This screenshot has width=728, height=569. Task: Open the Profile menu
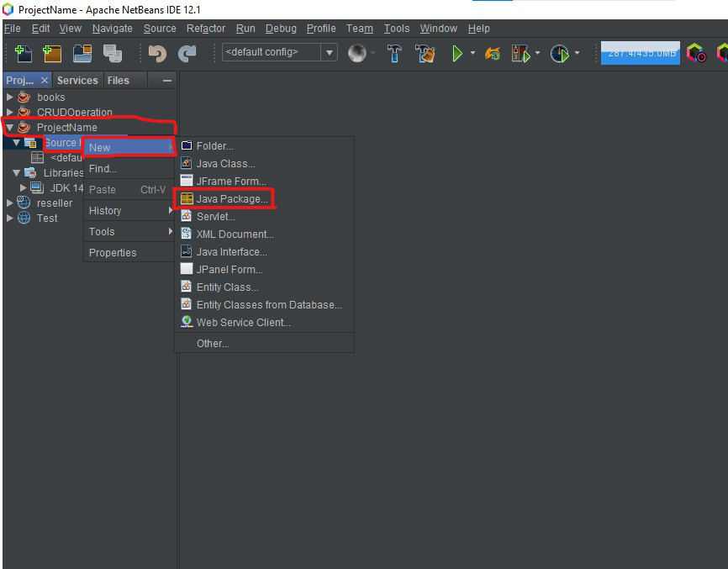point(321,29)
